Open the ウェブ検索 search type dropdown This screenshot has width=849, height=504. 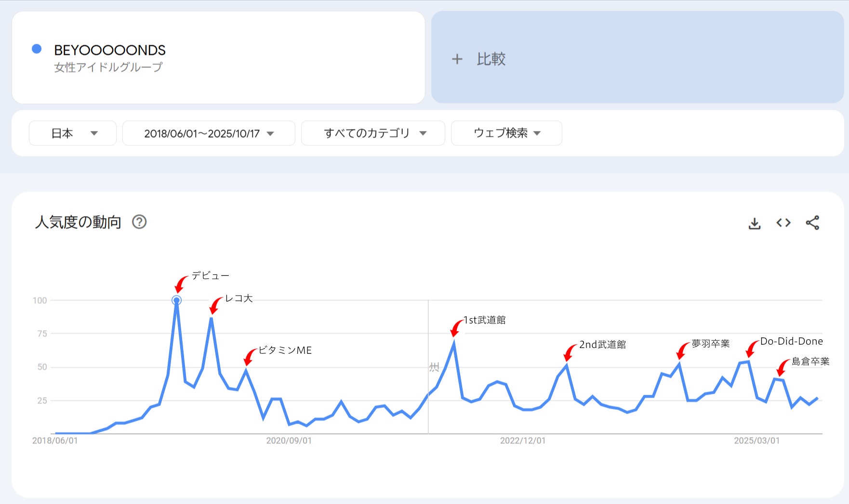point(506,133)
